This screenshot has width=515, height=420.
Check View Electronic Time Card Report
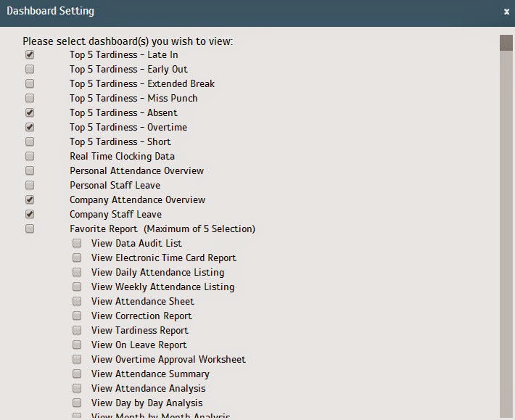pyautogui.click(x=77, y=258)
